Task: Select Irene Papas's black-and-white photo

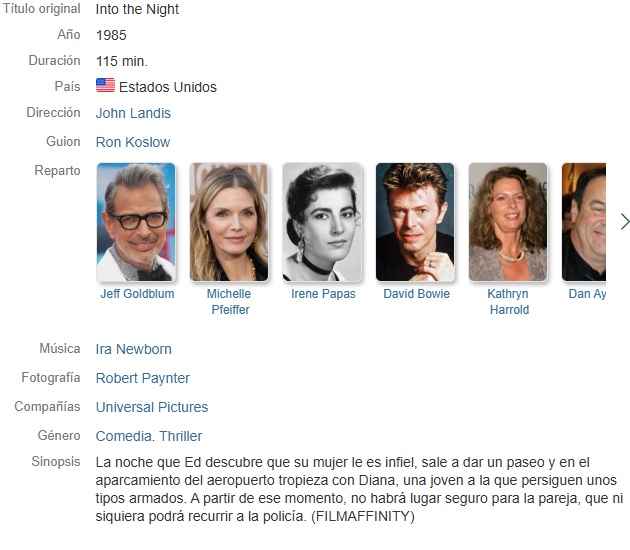Action: [322, 222]
